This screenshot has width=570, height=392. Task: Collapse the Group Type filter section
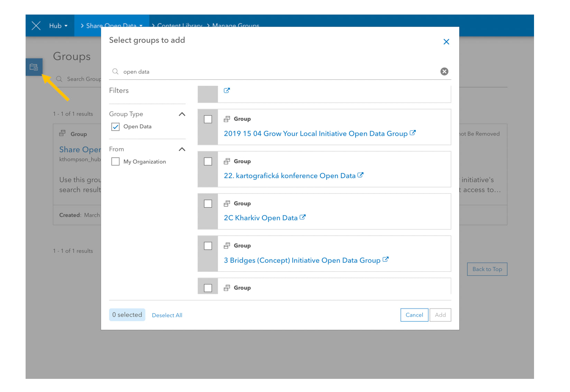pyautogui.click(x=182, y=114)
